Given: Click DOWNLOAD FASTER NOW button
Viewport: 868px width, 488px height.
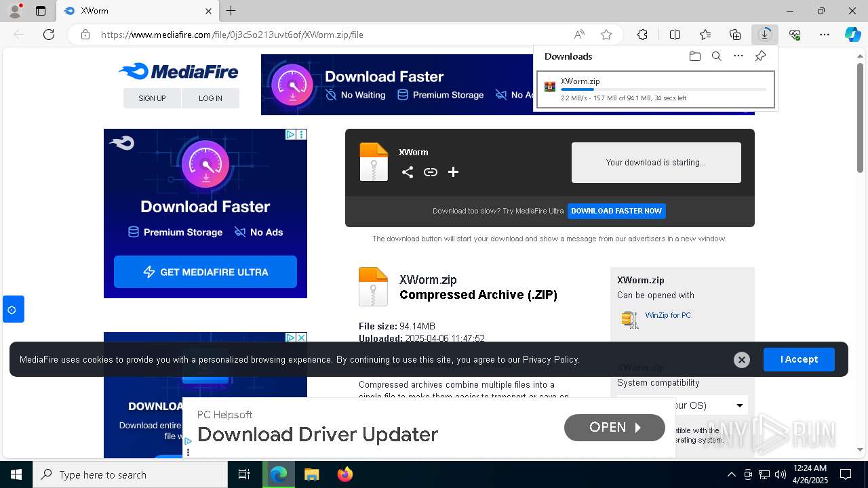Looking at the screenshot, I should (x=616, y=211).
